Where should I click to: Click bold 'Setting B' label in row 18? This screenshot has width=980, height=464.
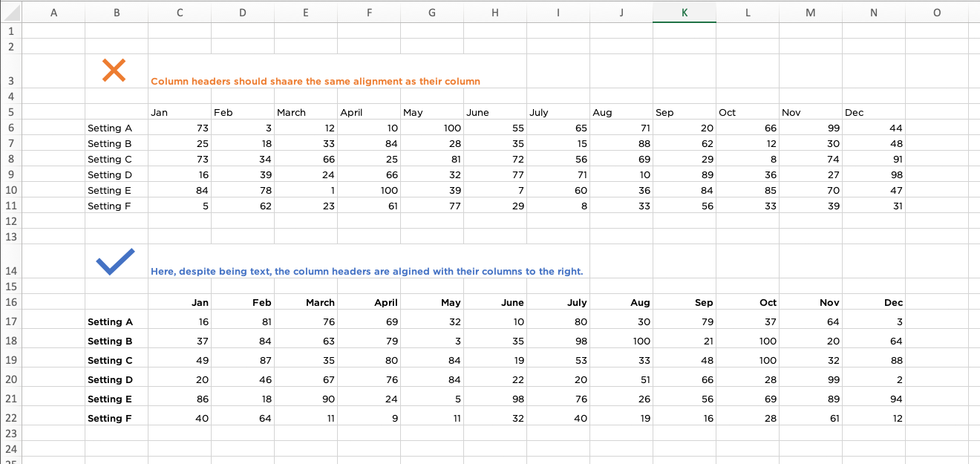coord(110,342)
